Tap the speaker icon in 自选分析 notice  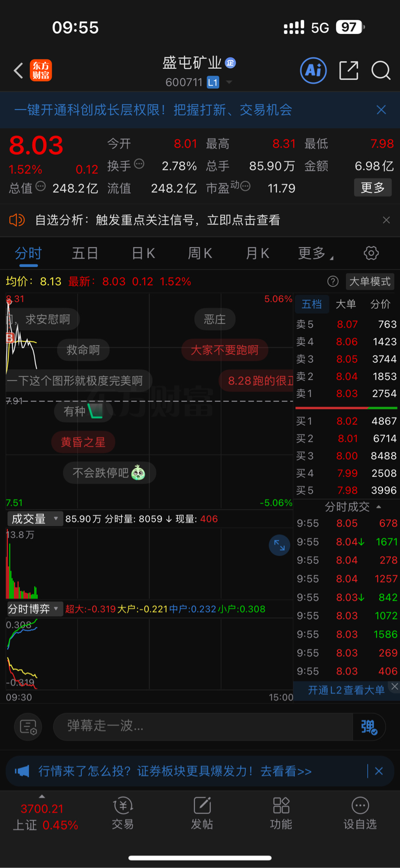click(17, 220)
